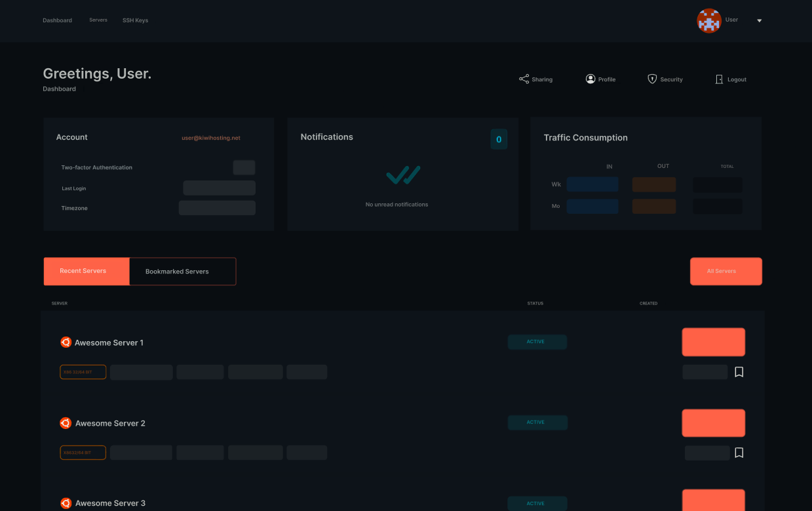Click the Security shield icon
The image size is (812, 511).
point(652,78)
